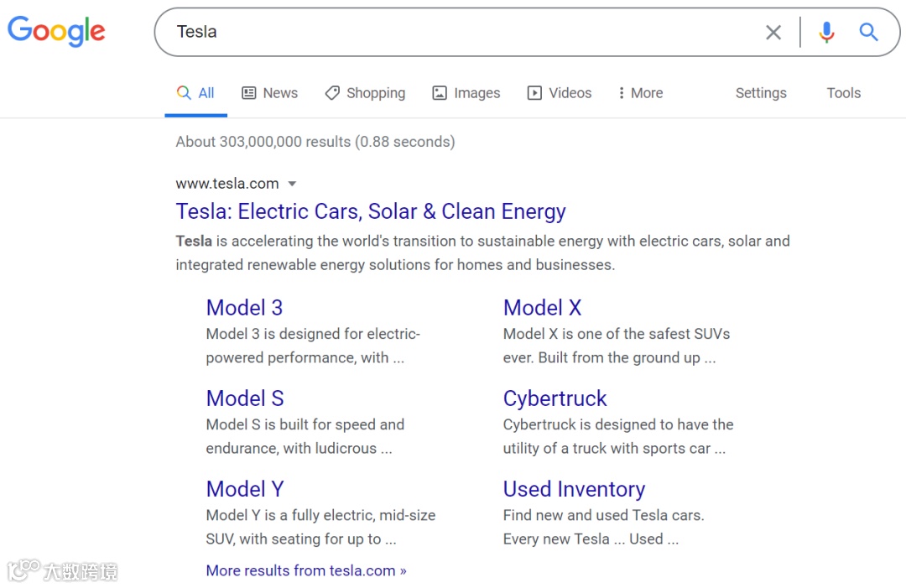
Task: Visit the Model X sitelink
Action: [x=542, y=308]
